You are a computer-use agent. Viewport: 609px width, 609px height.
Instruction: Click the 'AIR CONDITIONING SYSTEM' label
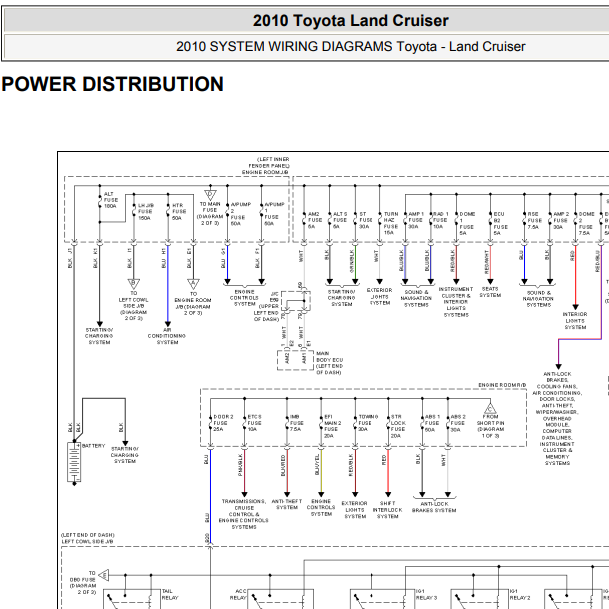167,336
